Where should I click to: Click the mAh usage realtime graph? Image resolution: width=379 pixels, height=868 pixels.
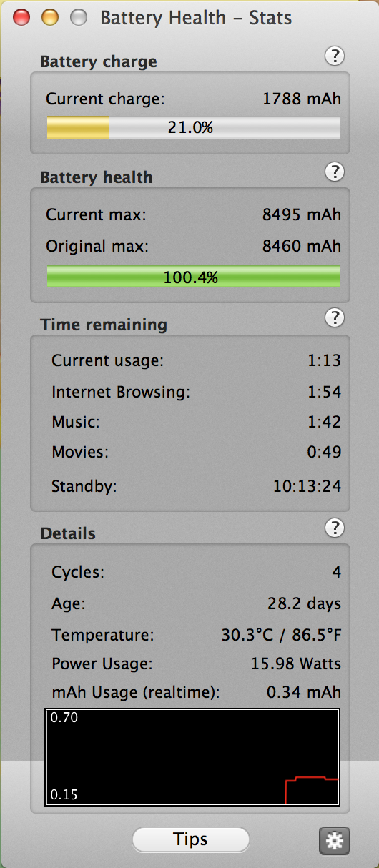[192, 757]
